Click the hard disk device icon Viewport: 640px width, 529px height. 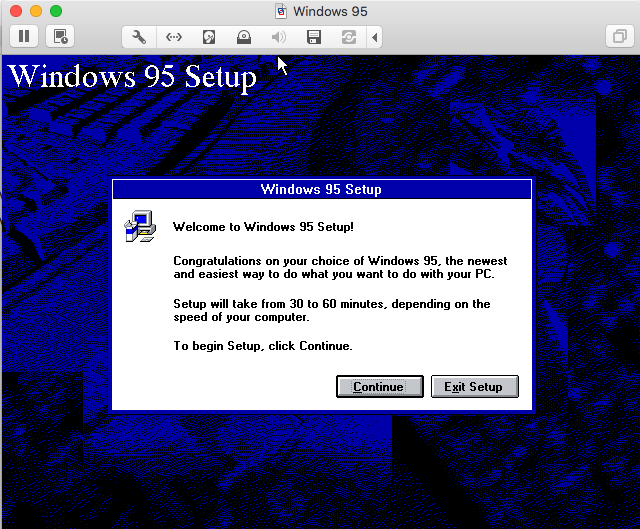[209, 37]
